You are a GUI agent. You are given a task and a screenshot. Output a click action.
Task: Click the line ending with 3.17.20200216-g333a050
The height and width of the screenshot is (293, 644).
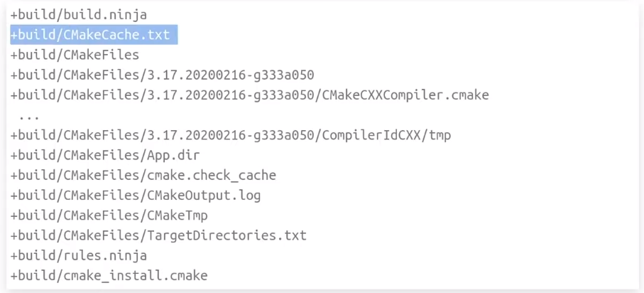(x=162, y=75)
